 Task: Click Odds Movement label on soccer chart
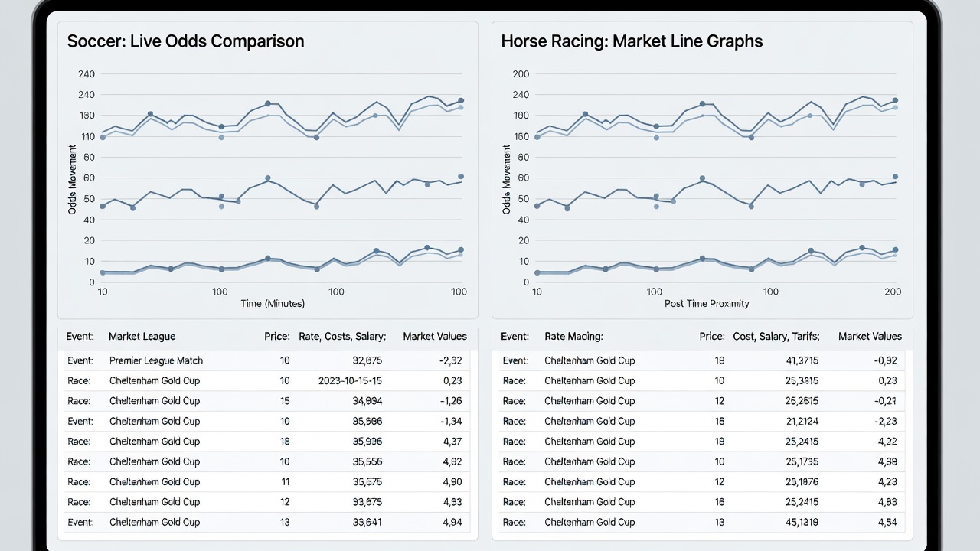point(72,179)
